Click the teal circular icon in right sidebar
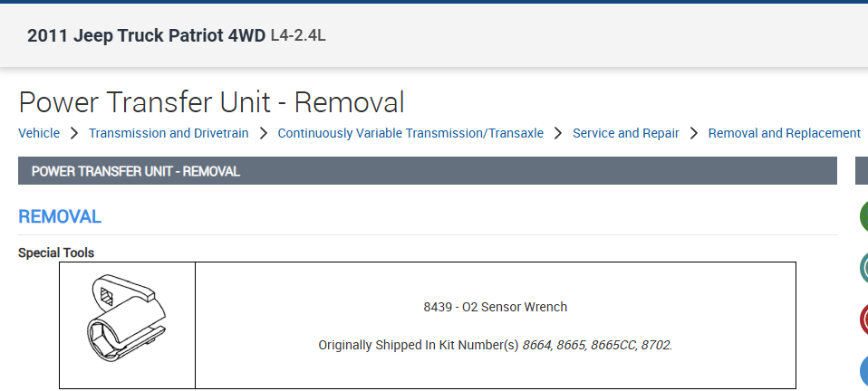Viewport: 868px width, 391px height. pyautogui.click(x=863, y=268)
